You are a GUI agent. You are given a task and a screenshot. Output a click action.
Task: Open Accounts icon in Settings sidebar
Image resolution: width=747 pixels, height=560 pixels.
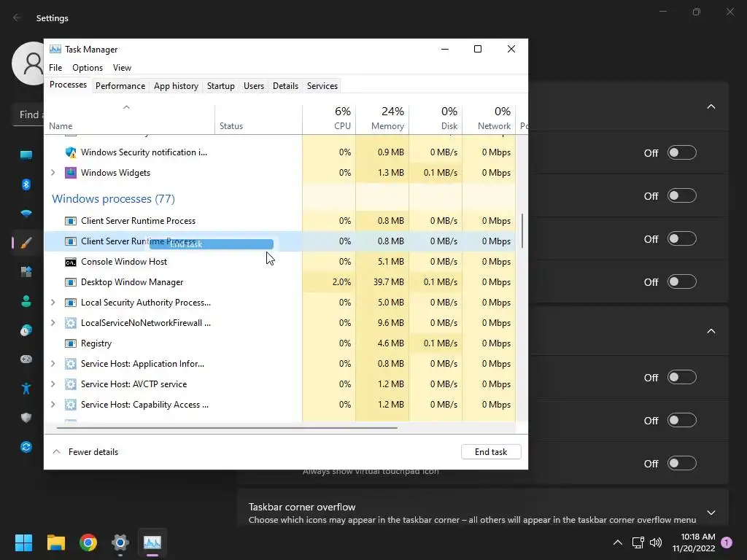26,301
